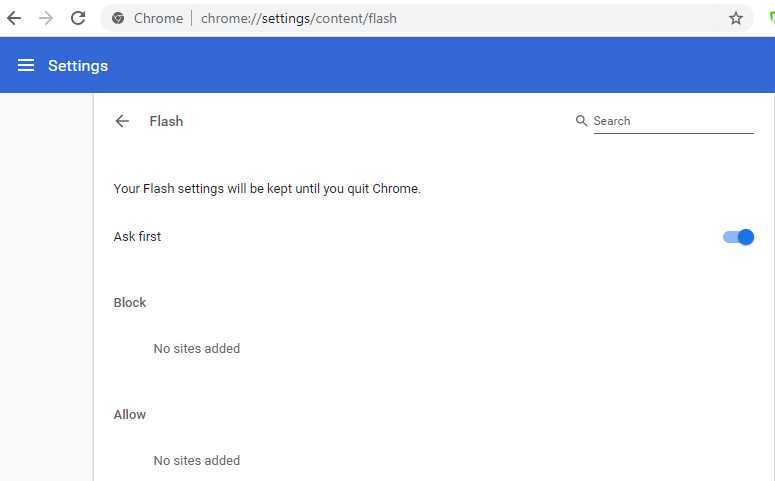Click the browser forward arrow

coord(46,18)
